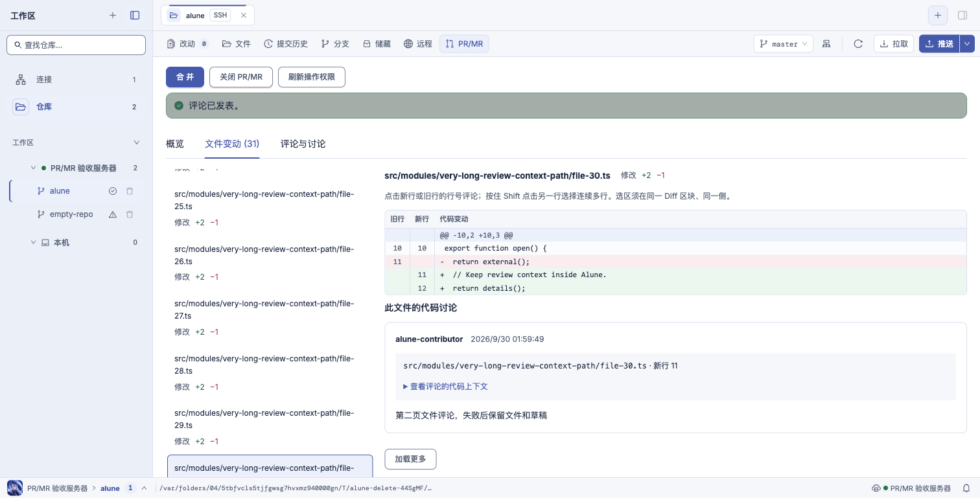
Task: Open notifications bell icon
Action: [x=966, y=488]
